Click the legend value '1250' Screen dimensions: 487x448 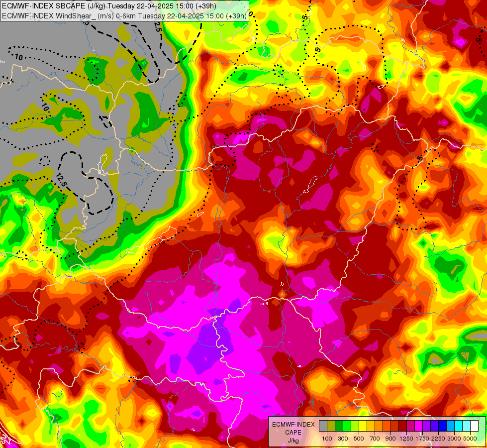[x=406, y=439]
